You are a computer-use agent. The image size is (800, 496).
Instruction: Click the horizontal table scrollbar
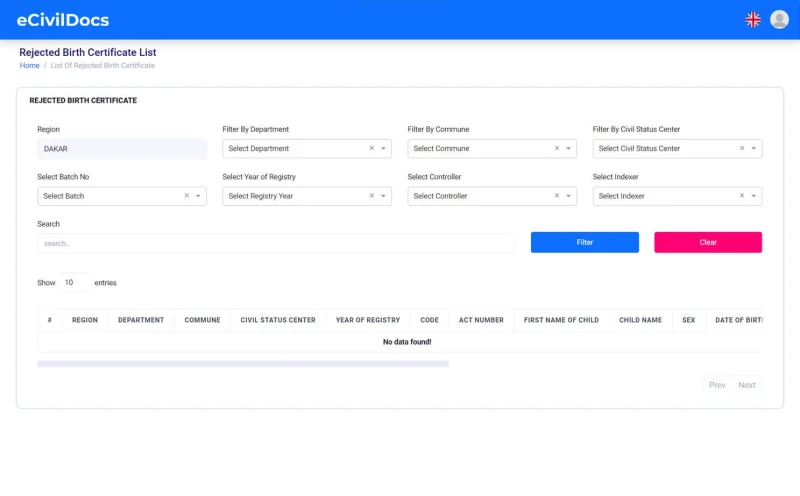[x=243, y=364]
